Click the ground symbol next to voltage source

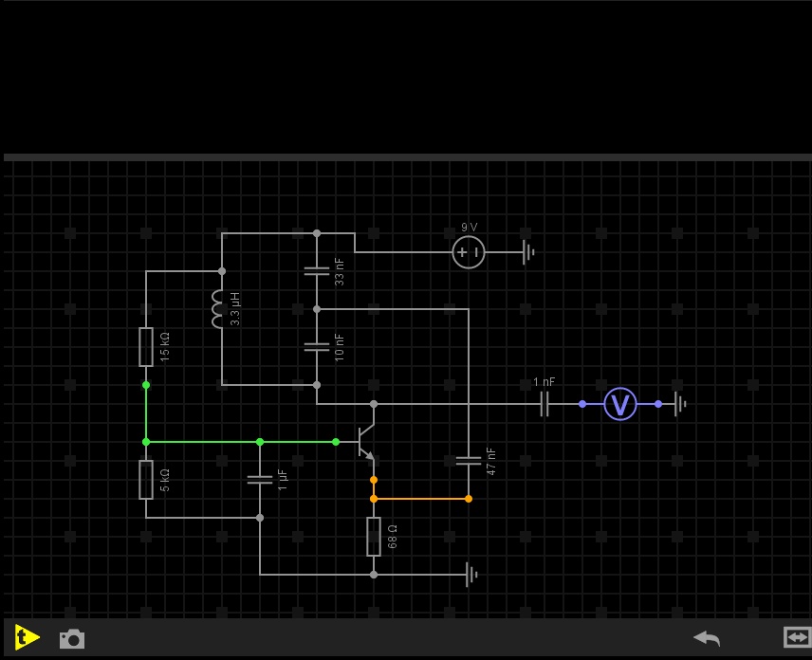click(x=527, y=252)
